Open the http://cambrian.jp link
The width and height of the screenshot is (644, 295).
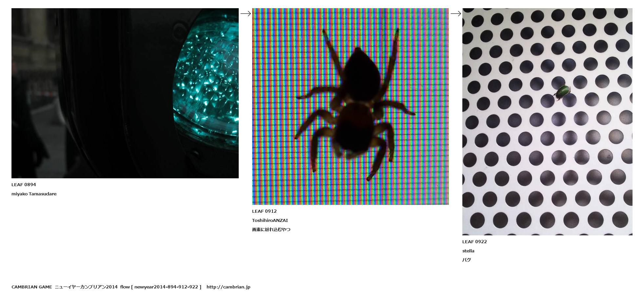click(228, 287)
